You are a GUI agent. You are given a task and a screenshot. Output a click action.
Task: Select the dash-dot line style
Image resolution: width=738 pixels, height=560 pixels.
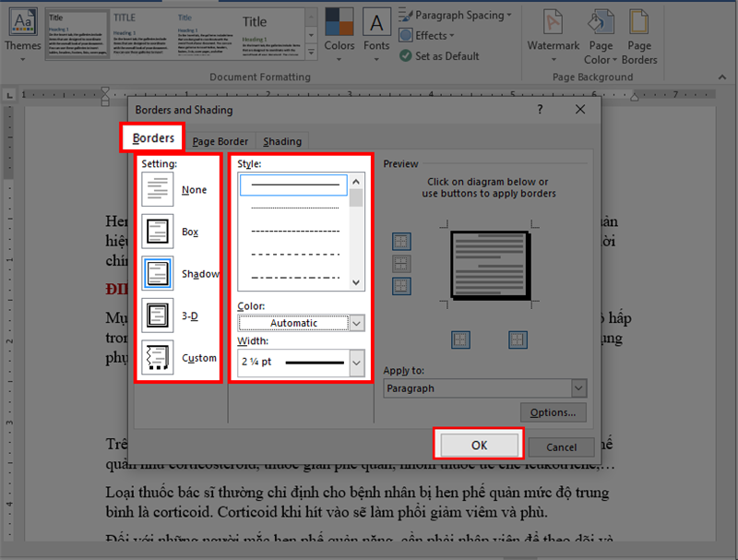pos(294,277)
